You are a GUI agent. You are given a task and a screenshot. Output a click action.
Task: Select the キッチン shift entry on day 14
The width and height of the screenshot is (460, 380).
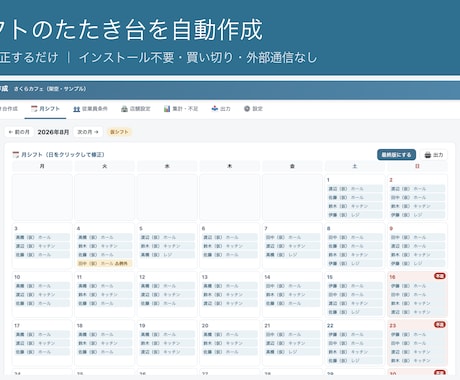coord(292,295)
